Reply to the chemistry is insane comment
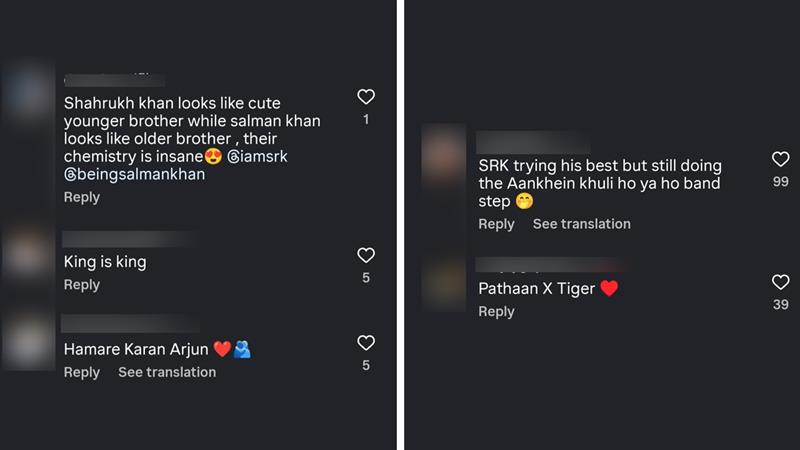Viewport: 800px width, 450px height. (x=82, y=197)
